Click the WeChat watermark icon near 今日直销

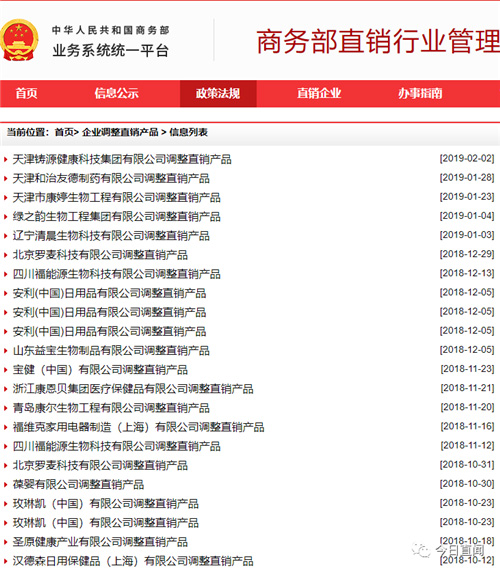coord(421,549)
